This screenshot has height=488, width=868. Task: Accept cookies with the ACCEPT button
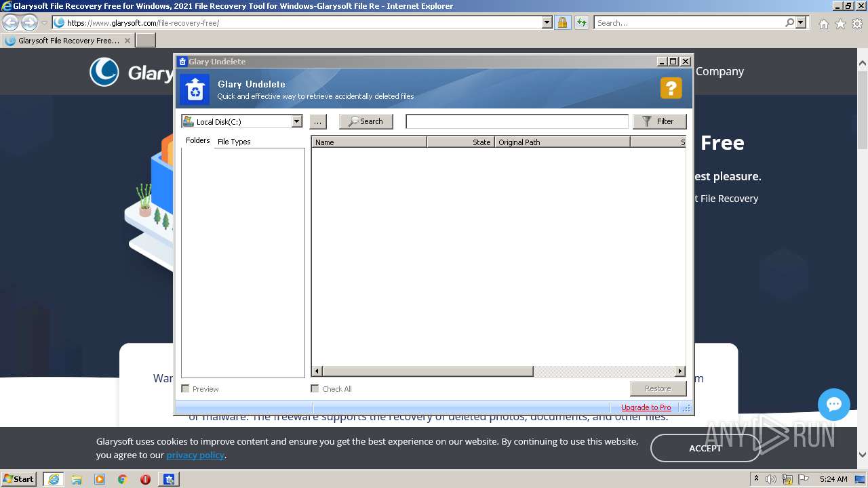pos(705,448)
